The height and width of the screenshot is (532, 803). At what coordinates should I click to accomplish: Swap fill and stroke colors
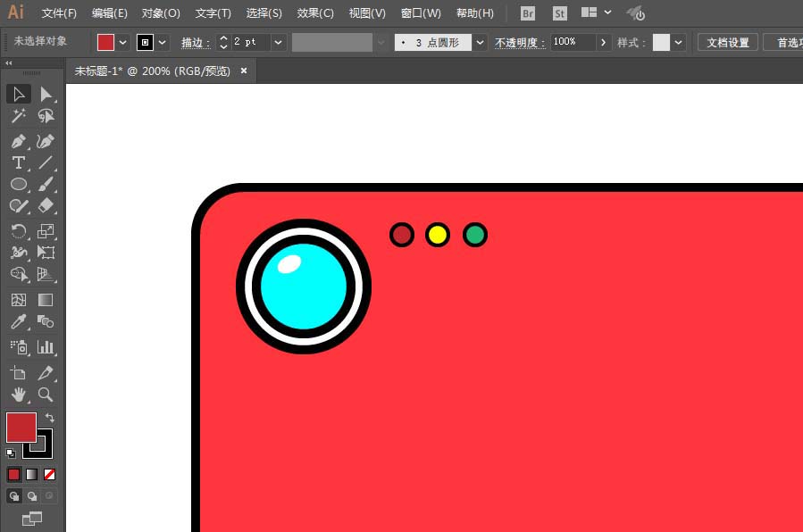[x=50, y=418]
